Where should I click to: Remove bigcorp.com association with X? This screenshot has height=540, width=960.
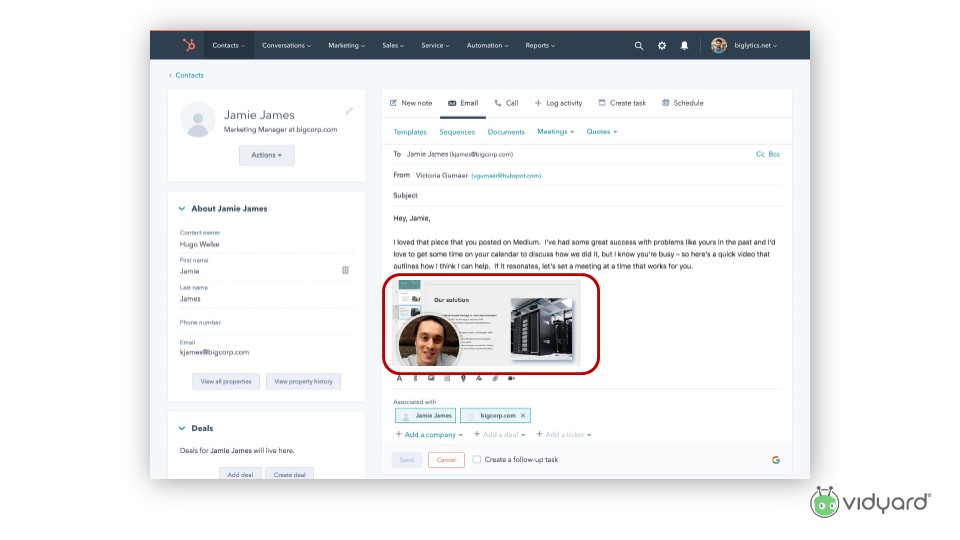(523, 416)
